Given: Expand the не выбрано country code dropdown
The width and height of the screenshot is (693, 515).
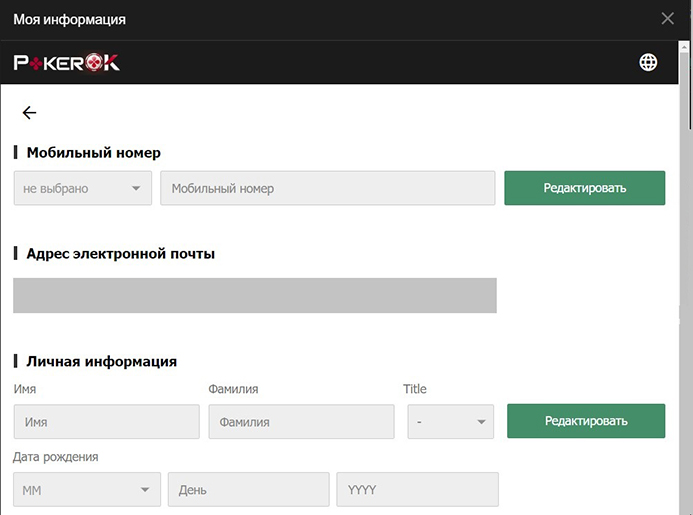Looking at the screenshot, I should 82,188.
